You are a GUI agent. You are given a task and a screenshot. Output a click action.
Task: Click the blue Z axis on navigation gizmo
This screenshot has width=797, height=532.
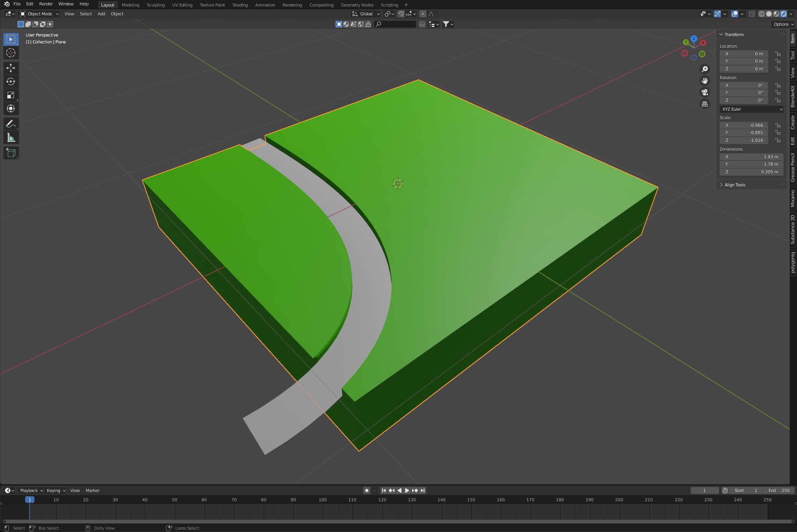[694, 38]
